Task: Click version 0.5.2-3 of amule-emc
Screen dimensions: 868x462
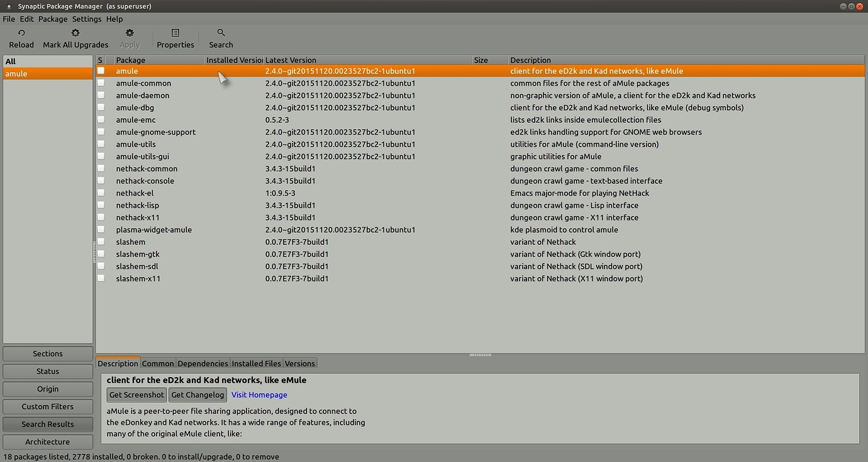Action: point(277,120)
